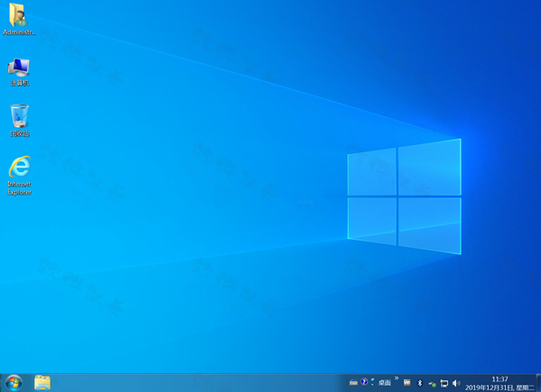Select the 回收站 Recycle Bin icon

coord(19,121)
